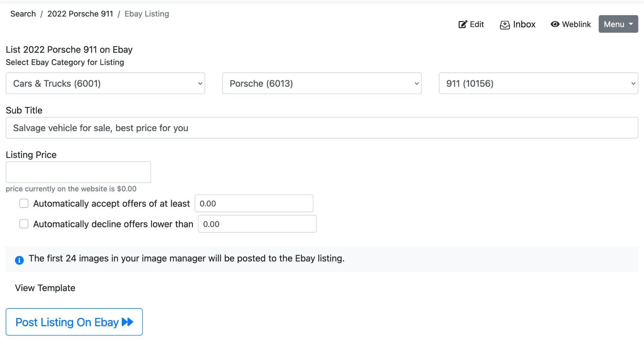The height and width of the screenshot is (345, 644).
Task: Change the Porsche make dropdown
Action: pos(322,83)
